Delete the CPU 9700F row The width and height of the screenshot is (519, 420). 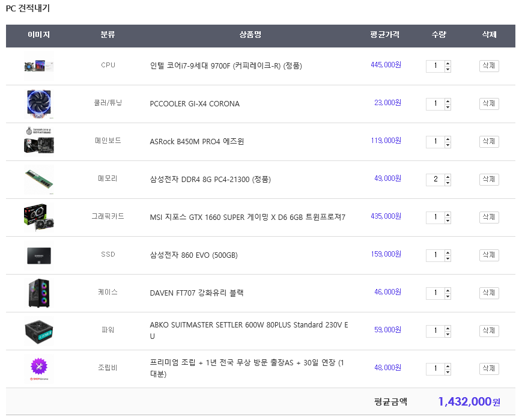click(x=489, y=66)
